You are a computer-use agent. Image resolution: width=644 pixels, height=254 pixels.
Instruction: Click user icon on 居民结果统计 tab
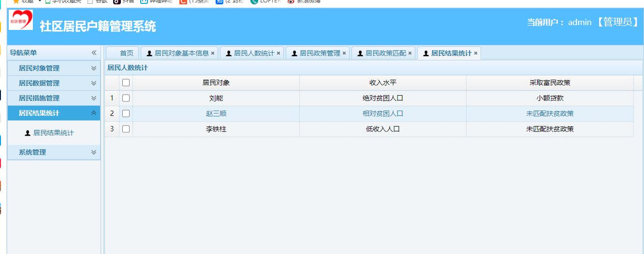coord(426,53)
